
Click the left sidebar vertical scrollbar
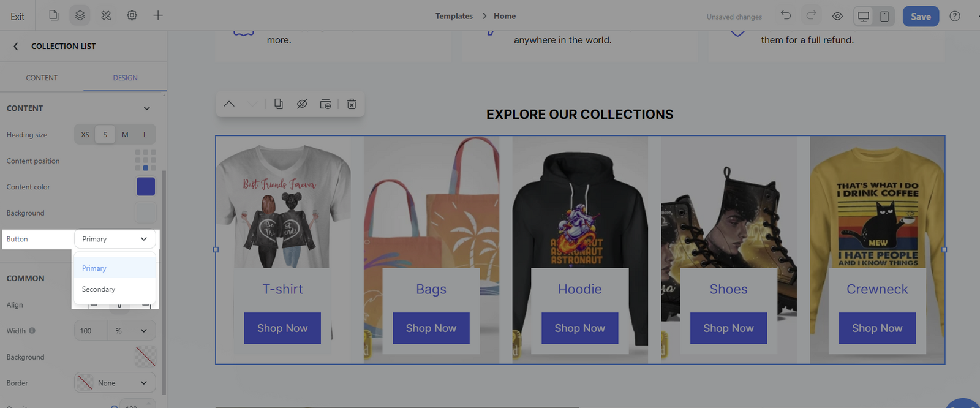[x=164, y=282]
